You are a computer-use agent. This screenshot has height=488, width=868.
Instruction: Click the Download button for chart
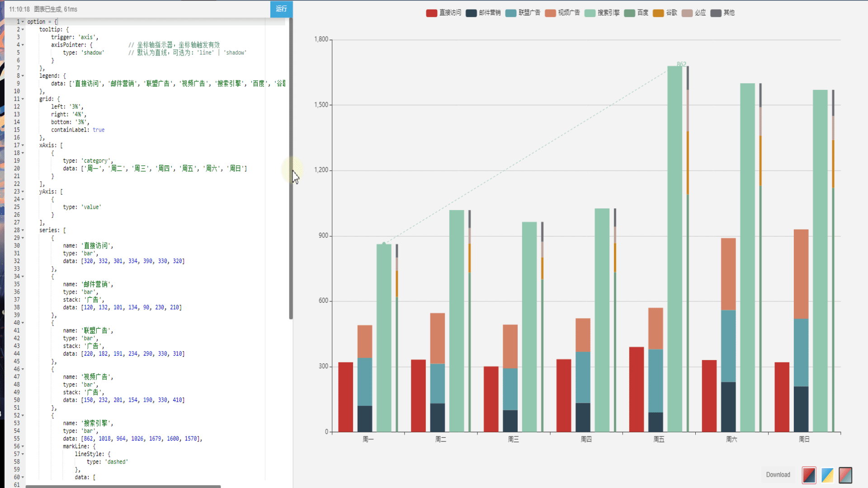(x=778, y=474)
